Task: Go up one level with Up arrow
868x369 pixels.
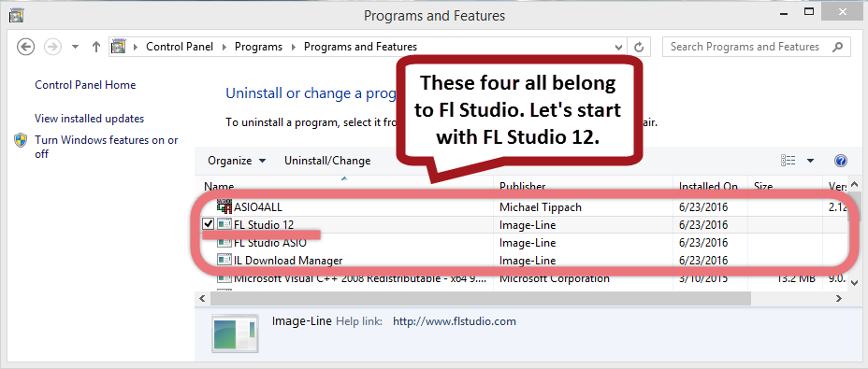Action: tap(95, 47)
